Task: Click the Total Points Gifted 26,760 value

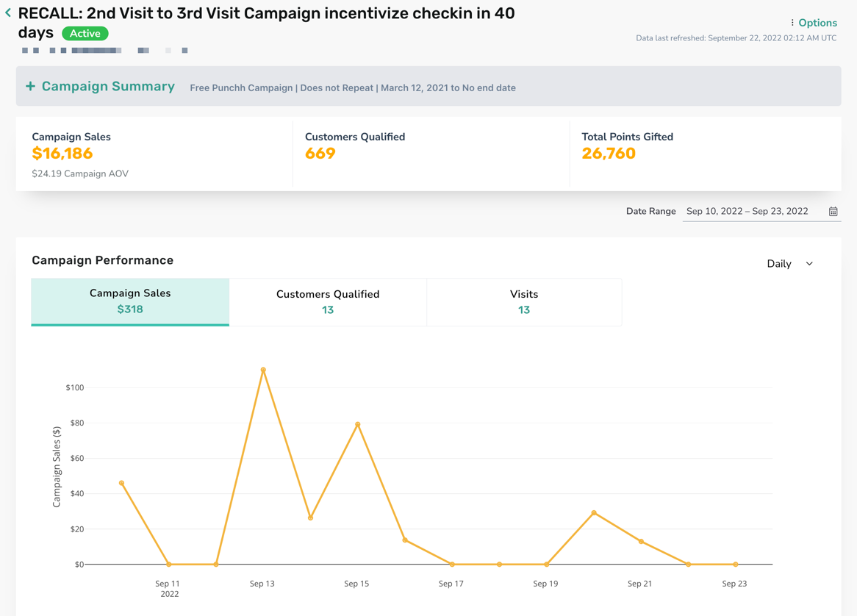Action: pyautogui.click(x=609, y=154)
